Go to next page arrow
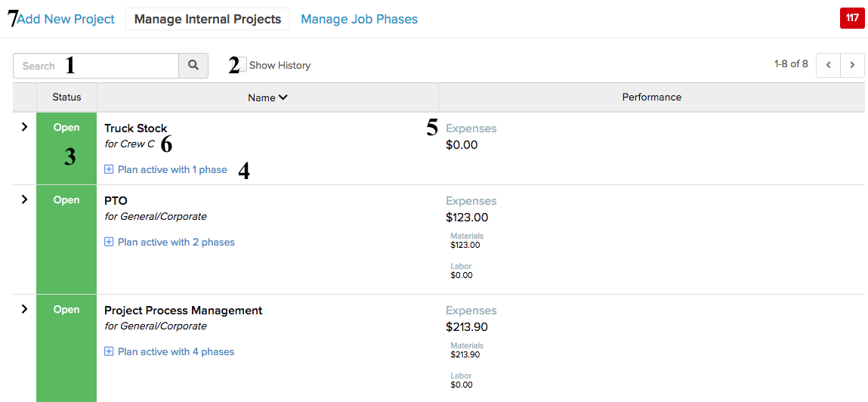Screen dimensions: 868x402 pyautogui.click(x=852, y=65)
